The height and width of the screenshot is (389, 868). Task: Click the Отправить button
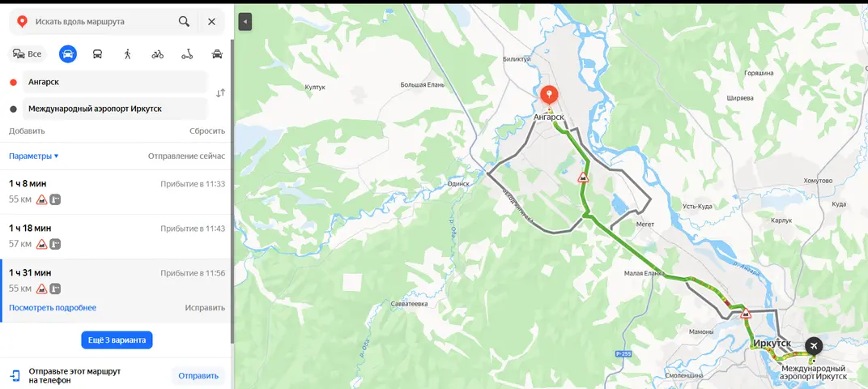click(x=198, y=376)
